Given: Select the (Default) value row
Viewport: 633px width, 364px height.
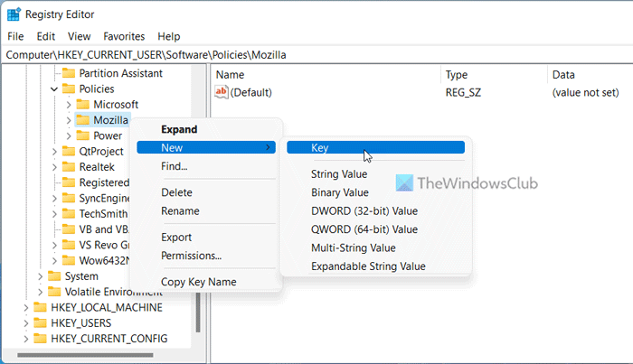Looking at the screenshot, I should (x=421, y=92).
